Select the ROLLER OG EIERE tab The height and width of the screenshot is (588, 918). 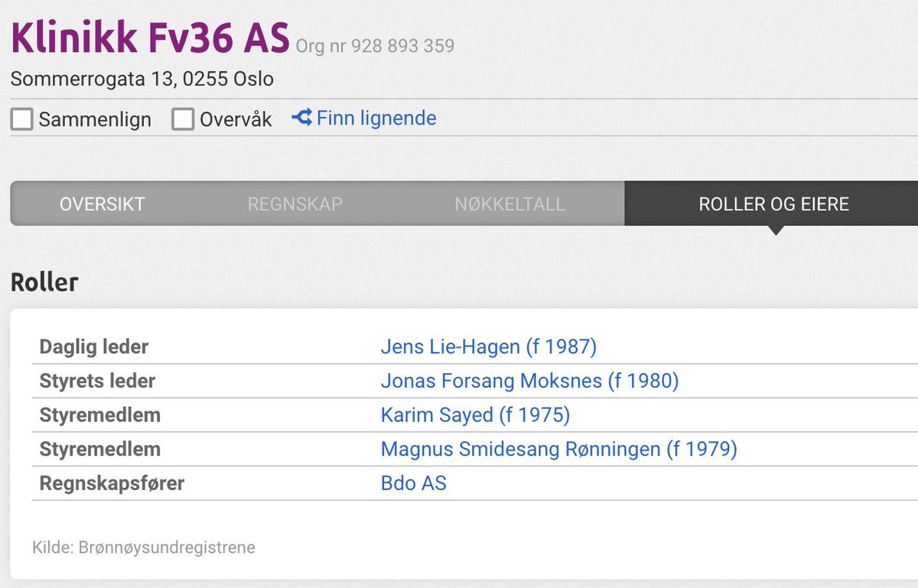pyautogui.click(x=773, y=204)
